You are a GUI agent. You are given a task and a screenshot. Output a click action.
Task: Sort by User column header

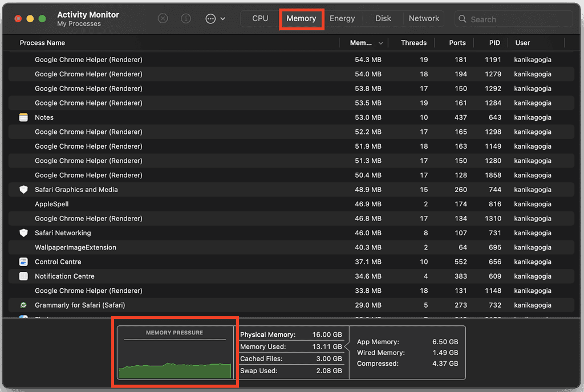click(522, 43)
